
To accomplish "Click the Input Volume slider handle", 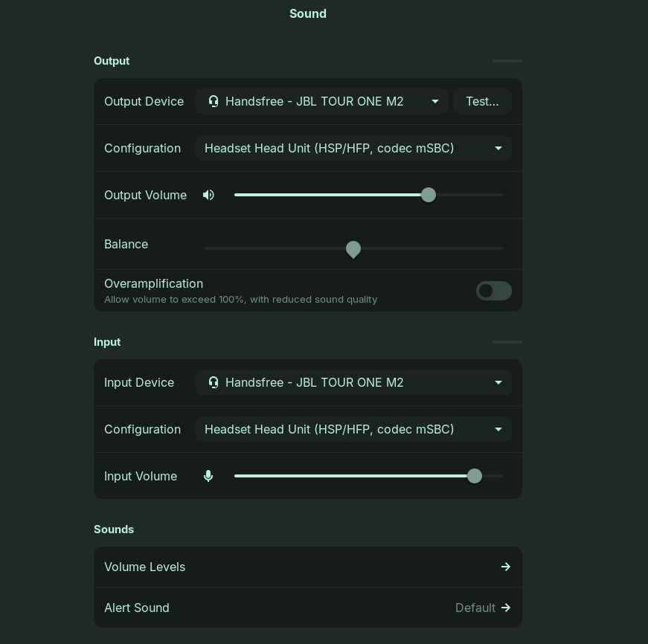I will [475, 476].
